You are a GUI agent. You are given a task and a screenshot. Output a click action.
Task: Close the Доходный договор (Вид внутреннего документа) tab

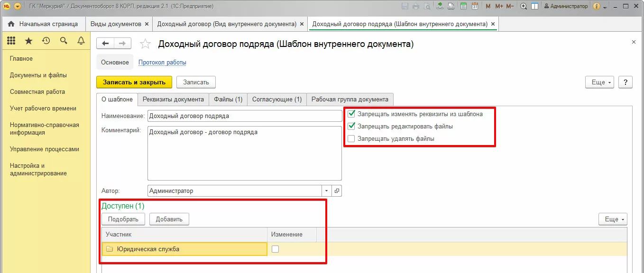click(302, 24)
